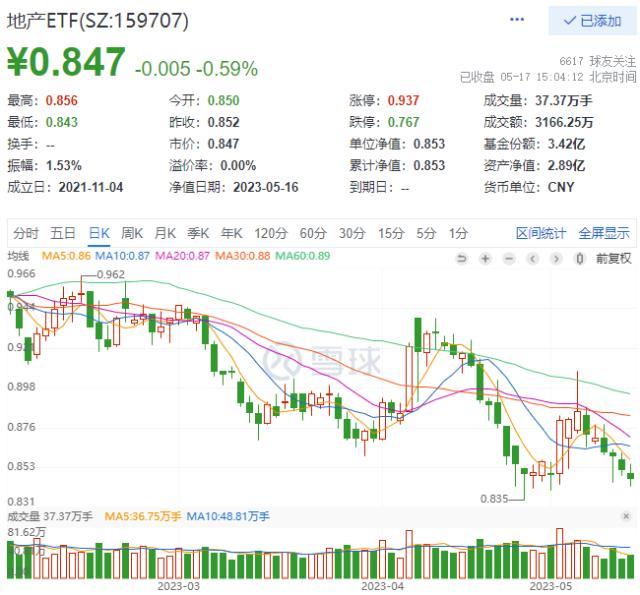This screenshot has width=640, height=595.
Task: Switch to the 分时 tab
Action: tap(26, 233)
